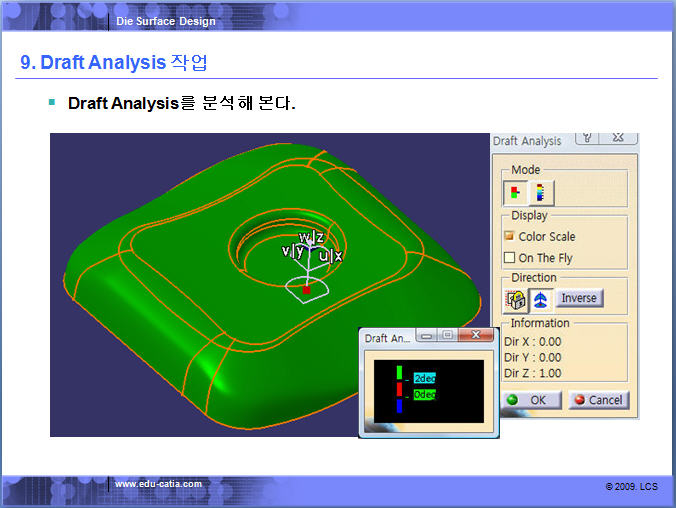676x508 pixels.
Task: Confirm with the OK button
Action: [x=531, y=400]
